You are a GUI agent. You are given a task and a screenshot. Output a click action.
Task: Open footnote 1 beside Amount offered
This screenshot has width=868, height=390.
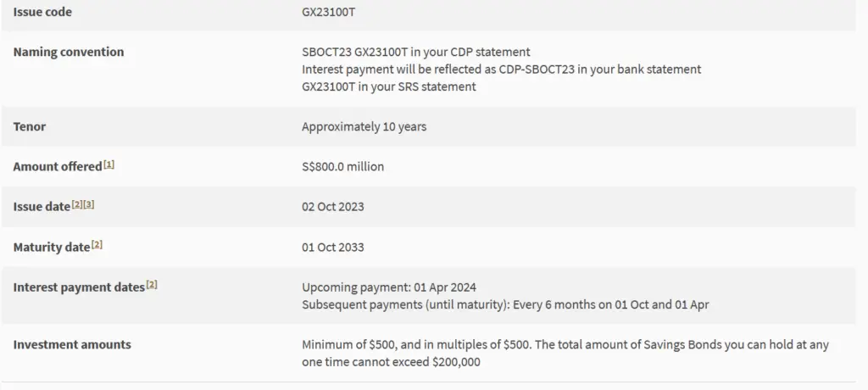(x=108, y=164)
